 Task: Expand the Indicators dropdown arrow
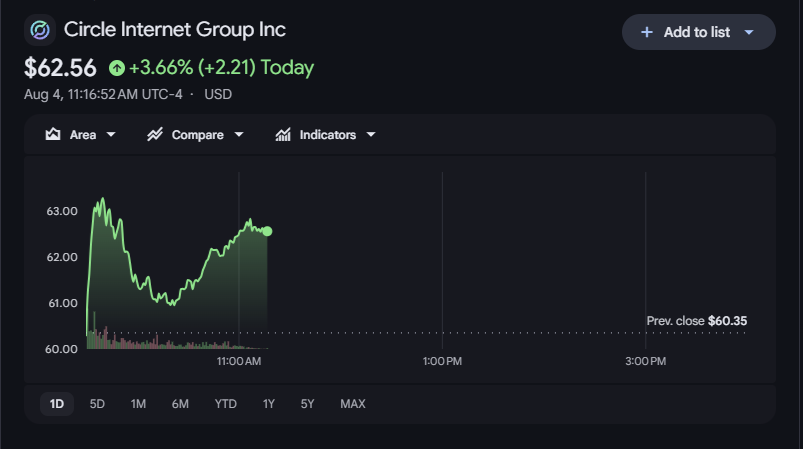click(371, 135)
